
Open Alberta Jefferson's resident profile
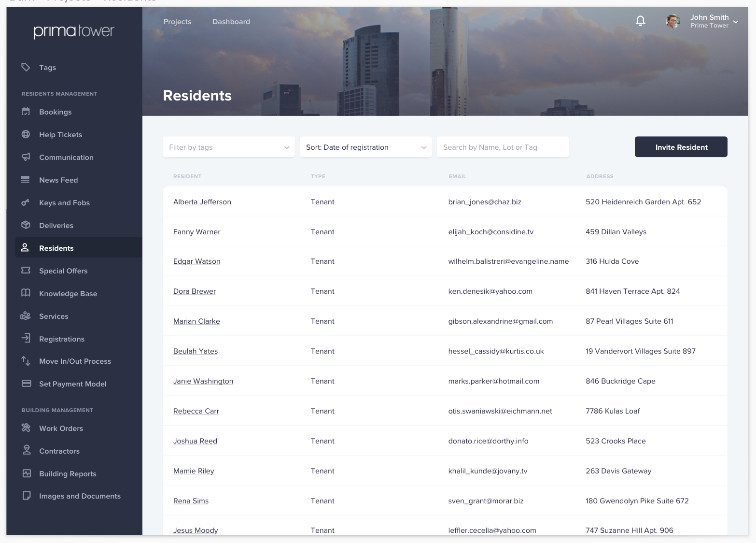click(x=202, y=202)
